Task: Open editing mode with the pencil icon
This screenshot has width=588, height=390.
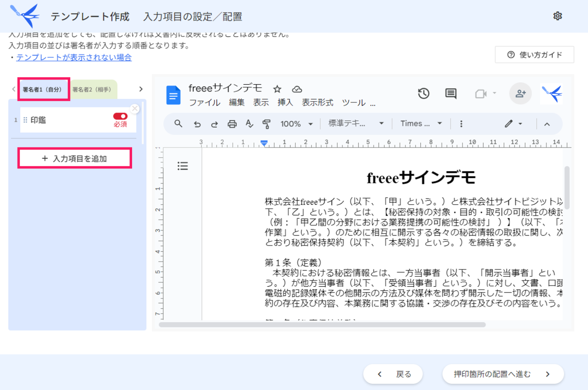Action: coord(509,124)
